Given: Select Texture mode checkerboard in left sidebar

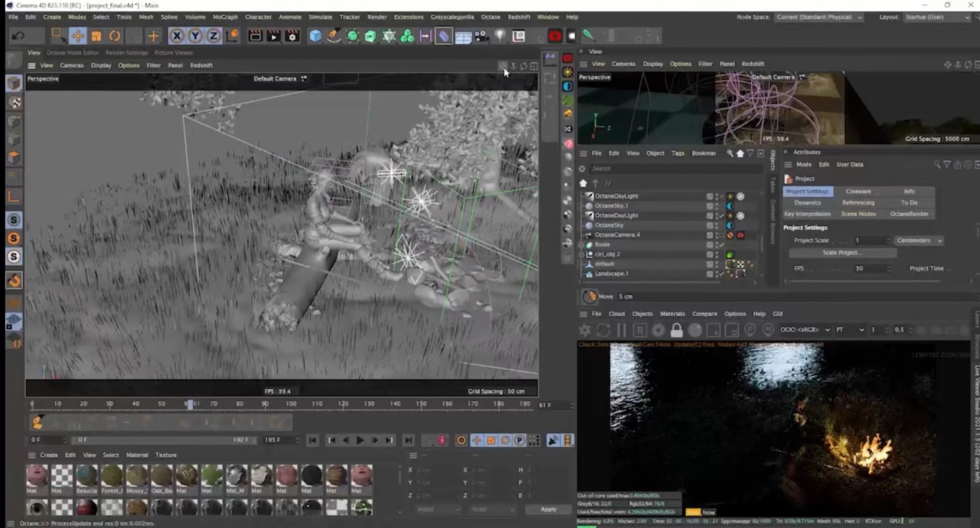Looking at the screenshot, I should (x=13, y=102).
